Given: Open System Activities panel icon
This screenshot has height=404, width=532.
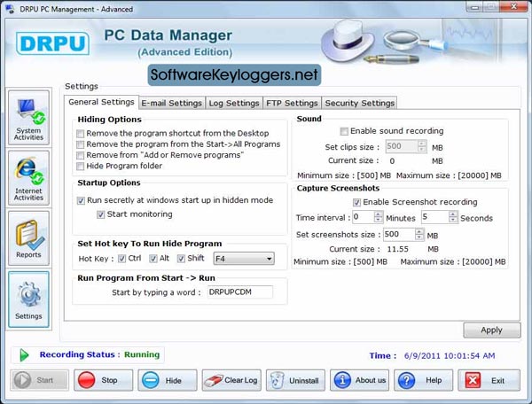Looking at the screenshot, I should click(30, 112).
